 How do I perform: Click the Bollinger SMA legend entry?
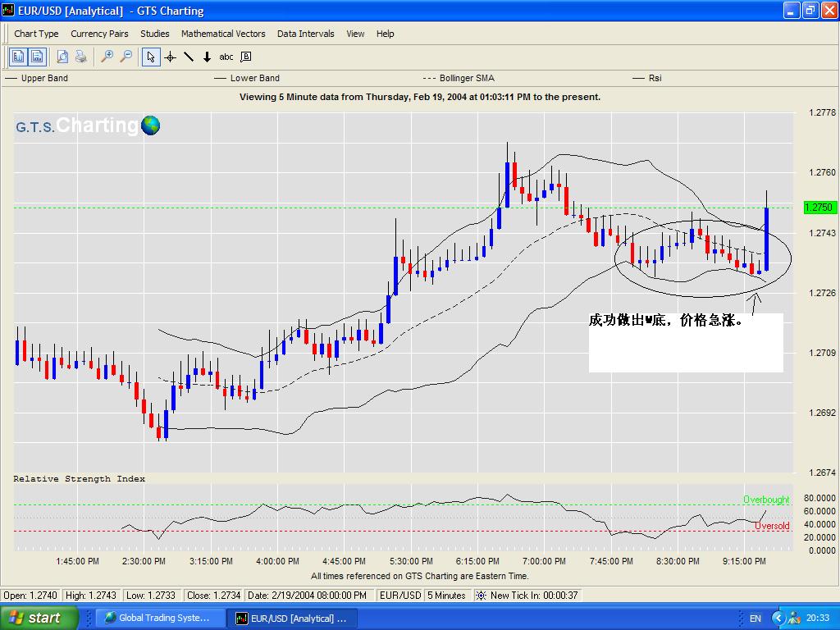pyautogui.click(x=459, y=78)
